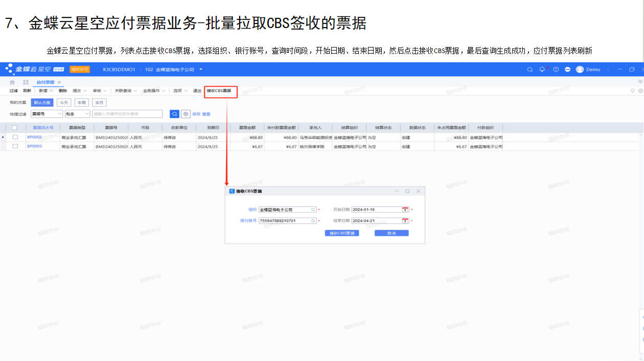Click the 马克华菲能源投资 acceptor cell

[315, 137]
